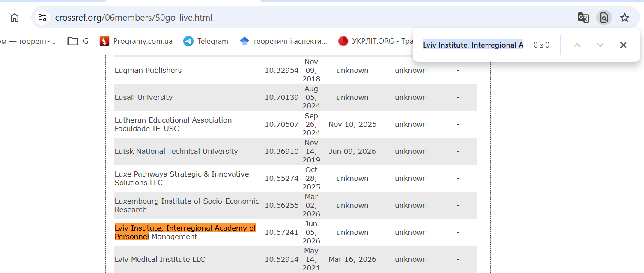Viewport: 644px width, 273px height.
Task: Click the browser Home icon
Action: click(15, 18)
